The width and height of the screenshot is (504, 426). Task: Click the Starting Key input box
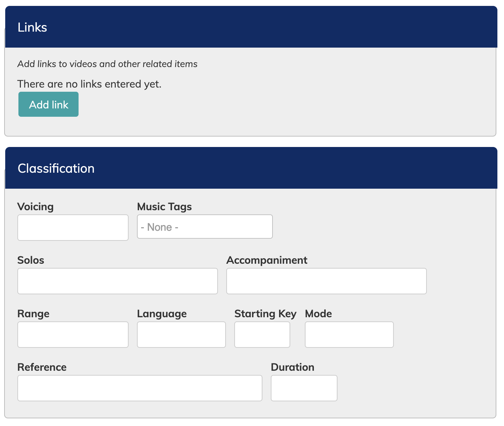point(262,335)
